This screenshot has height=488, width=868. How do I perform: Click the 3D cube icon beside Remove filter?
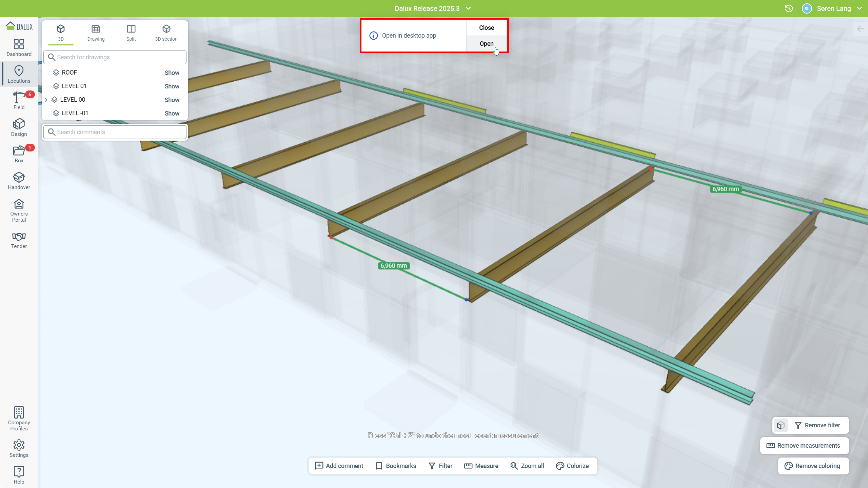[781, 425]
